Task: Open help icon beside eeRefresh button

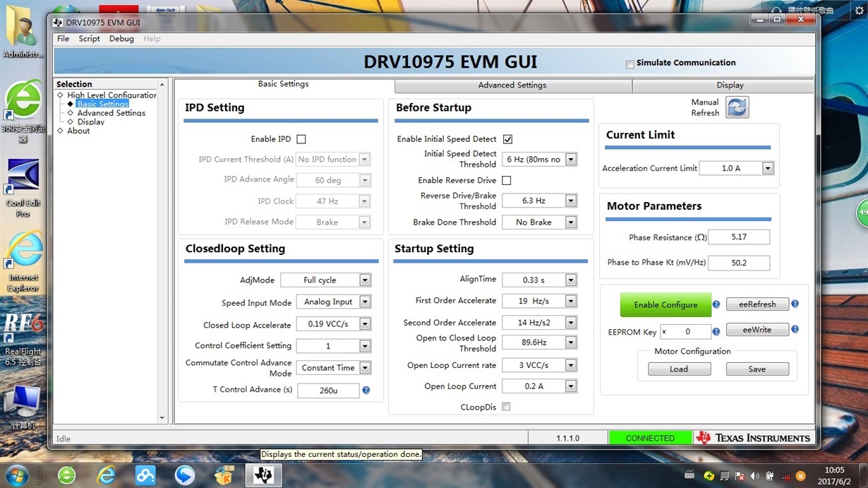Action: tap(795, 304)
